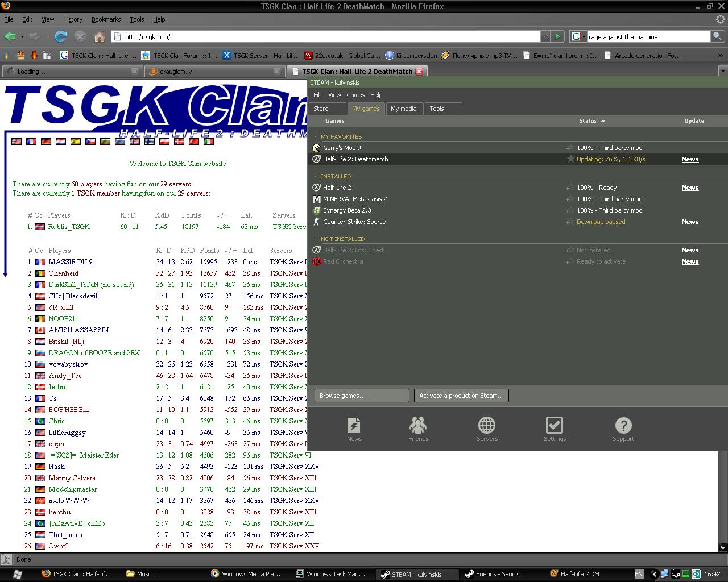Click the Browse games button
The height and width of the screenshot is (582, 728).
click(361, 396)
